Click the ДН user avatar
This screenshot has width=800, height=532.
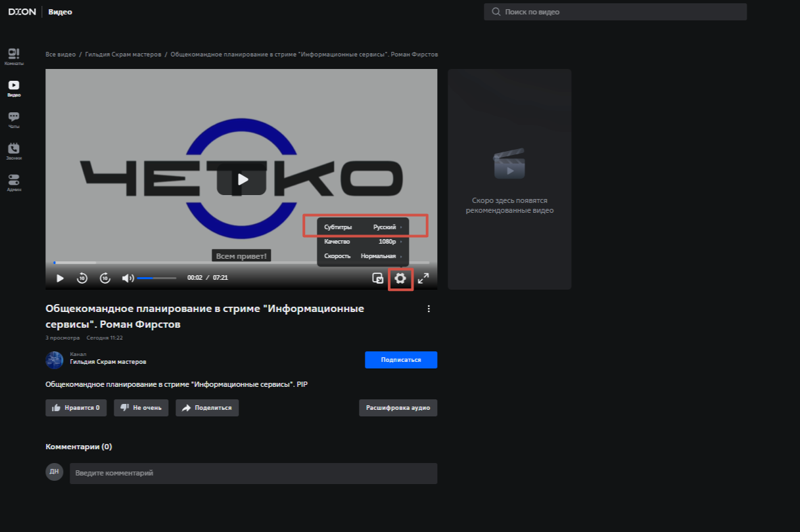(55, 472)
